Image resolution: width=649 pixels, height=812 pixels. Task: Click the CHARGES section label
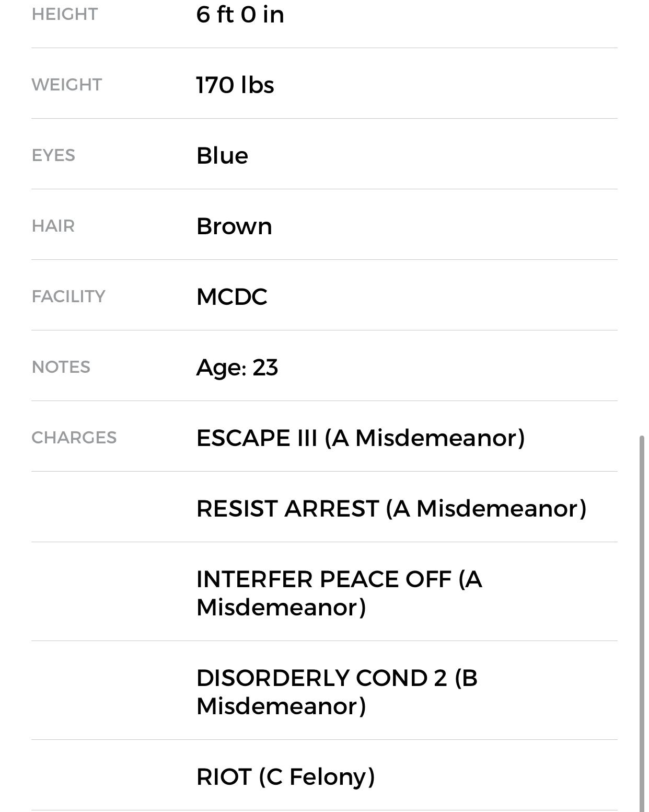pyautogui.click(x=74, y=438)
